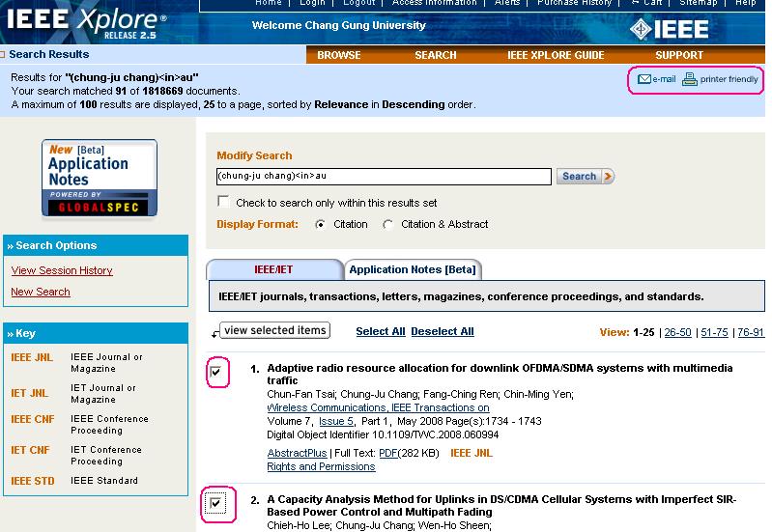This screenshot has width=772, height=532.
Task: Go to results page 26-50
Action: [x=678, y=333]
